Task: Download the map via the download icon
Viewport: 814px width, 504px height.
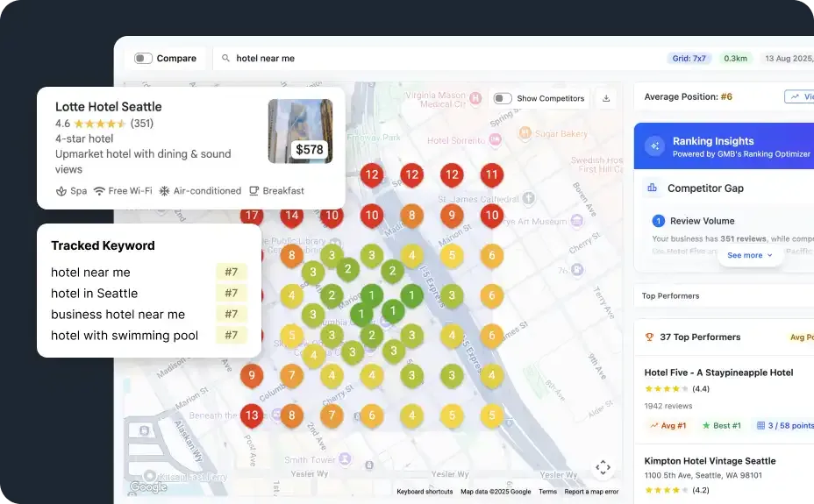Action: [606, 98]
